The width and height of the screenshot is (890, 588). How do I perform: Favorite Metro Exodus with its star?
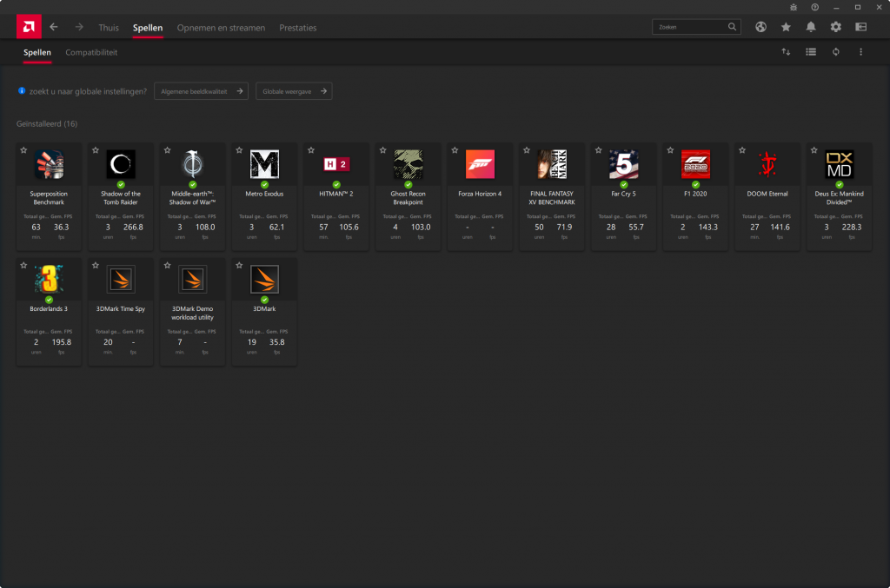click(239, 150)
